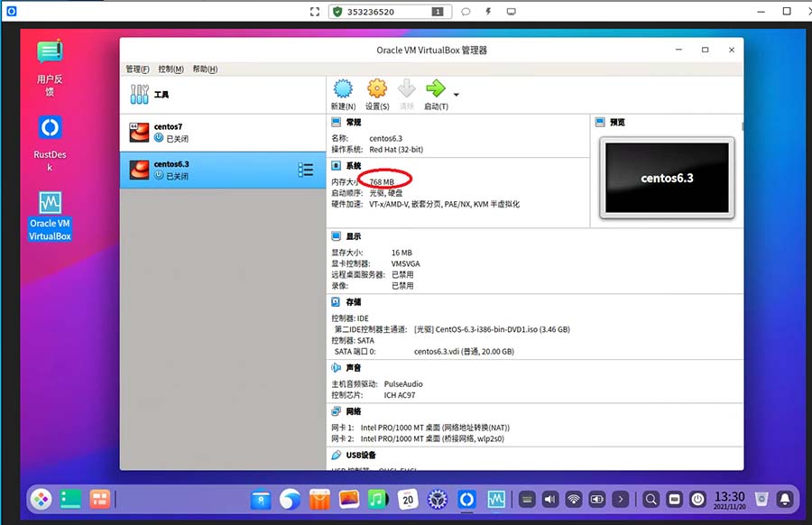The width and height of the screenshot is (812, 525).
Task: Click the power button in the dock
Action: pos(698,500)
